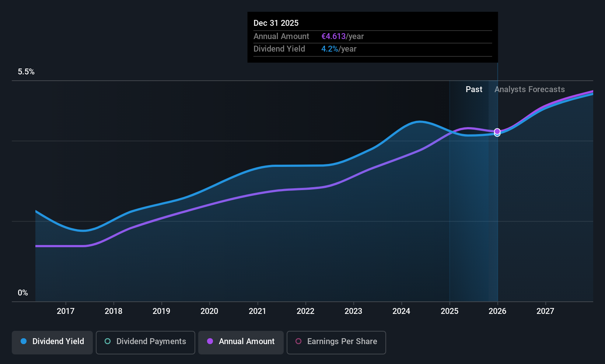Click the 2027 x-axis year label
605x364 pixels.
click(x=545, y=311)
